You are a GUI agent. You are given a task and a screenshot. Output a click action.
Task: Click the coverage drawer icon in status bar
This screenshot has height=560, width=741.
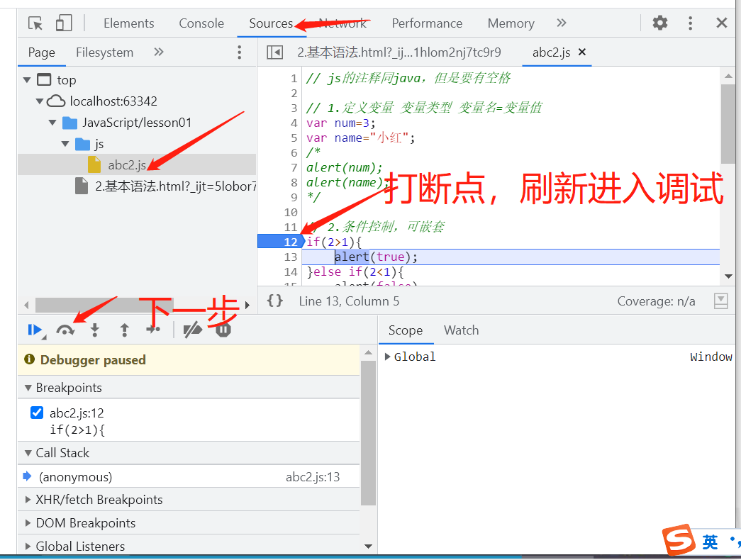tap(720, 301)
